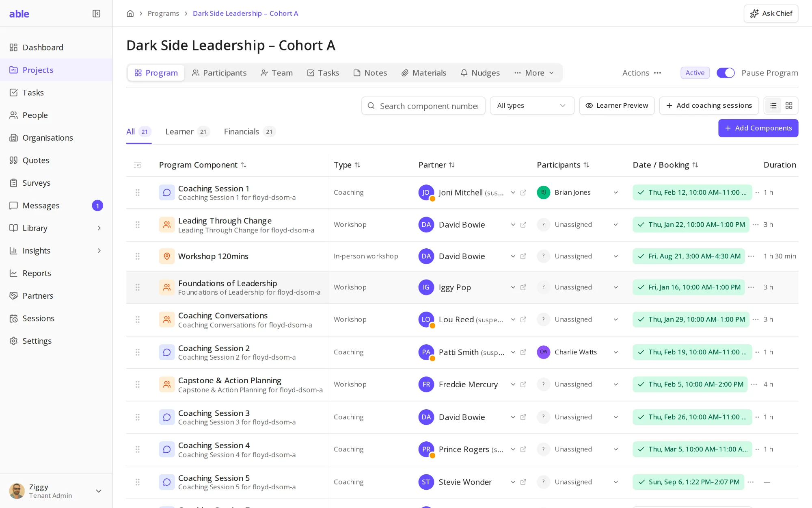Screen dimensions: 812x508
Task: Open more options for Coaching Session 5 booking
Action: click(x=751, y=482)
